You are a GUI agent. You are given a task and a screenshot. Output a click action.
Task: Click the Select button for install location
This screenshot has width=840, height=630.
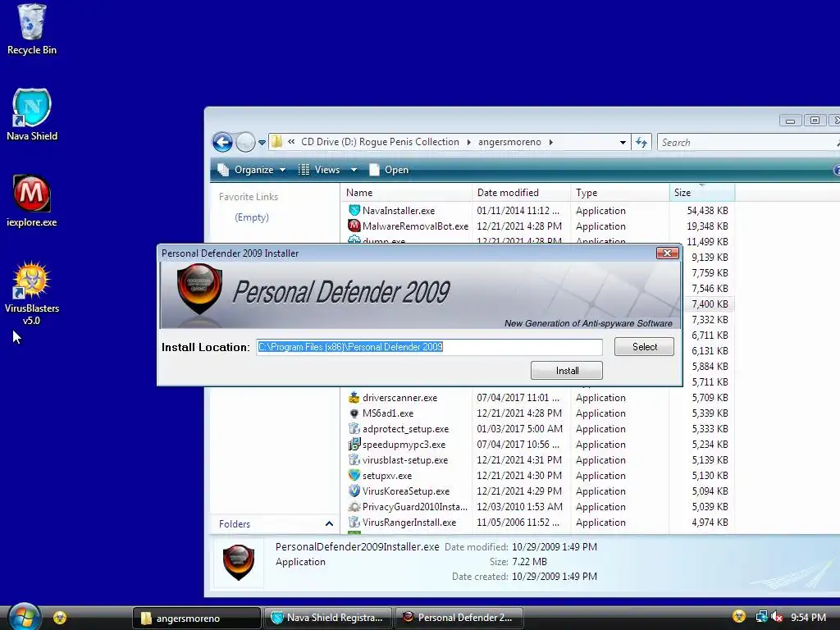click(645, 347)
